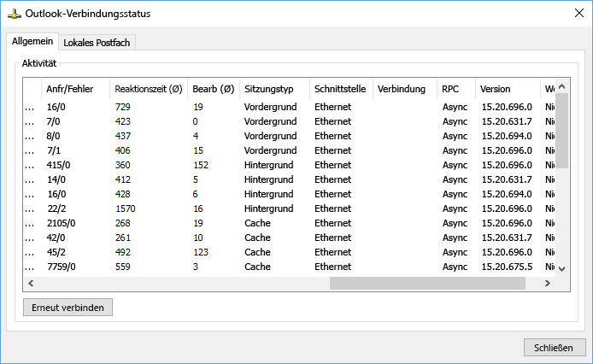Image resolution: width=593 pixels, height=364 pixels.
Task: Select the 2105/0 requests cell
Action: (61, 223)
